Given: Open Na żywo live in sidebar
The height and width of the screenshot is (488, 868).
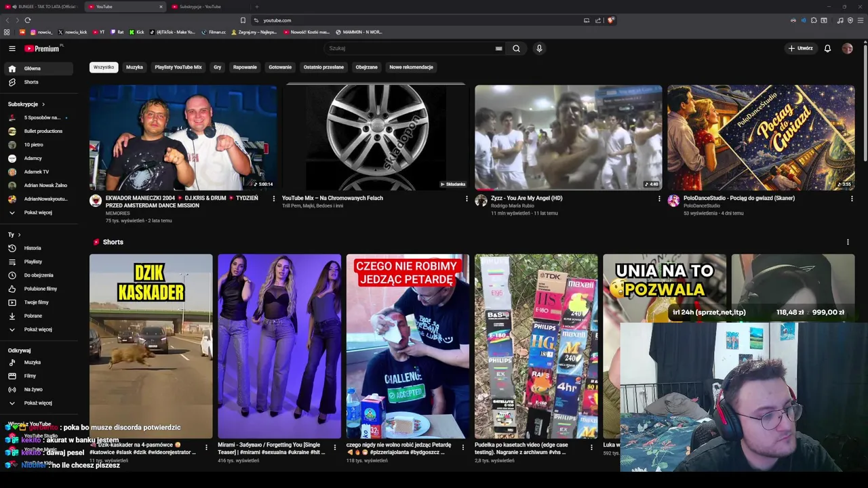Looking at the screenshot, I should click(39, 389).
